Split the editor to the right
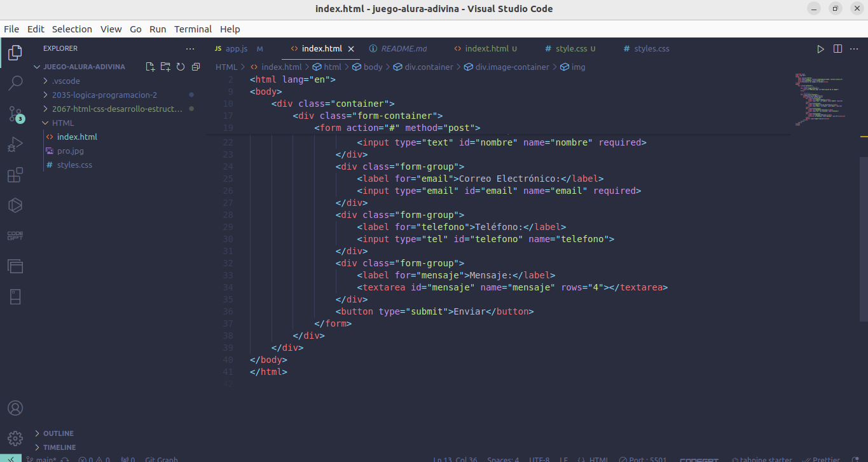The width and height of the screenshot is (868, 462). coord(837,49)
